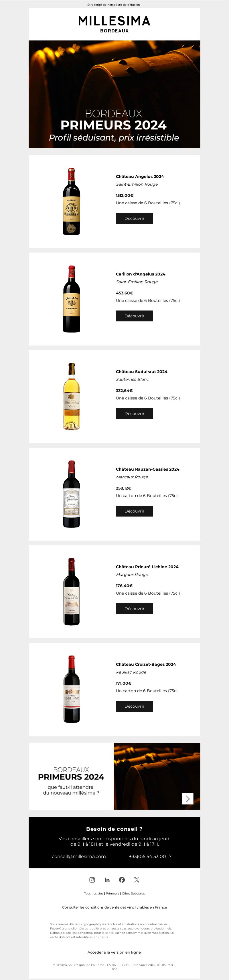Click Découvrir for Château Angelus 2024

135,218
